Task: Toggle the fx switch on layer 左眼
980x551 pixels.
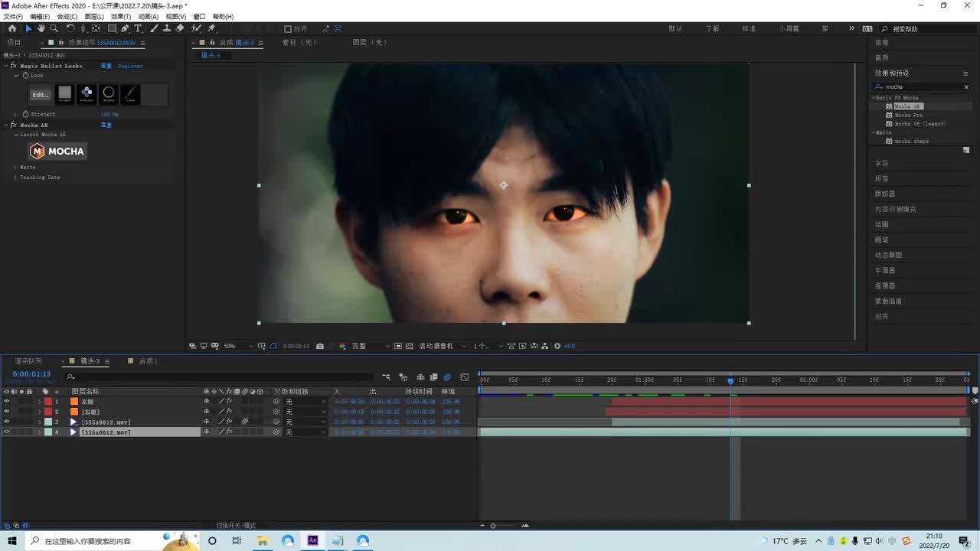Action: (x=229, y=401)
